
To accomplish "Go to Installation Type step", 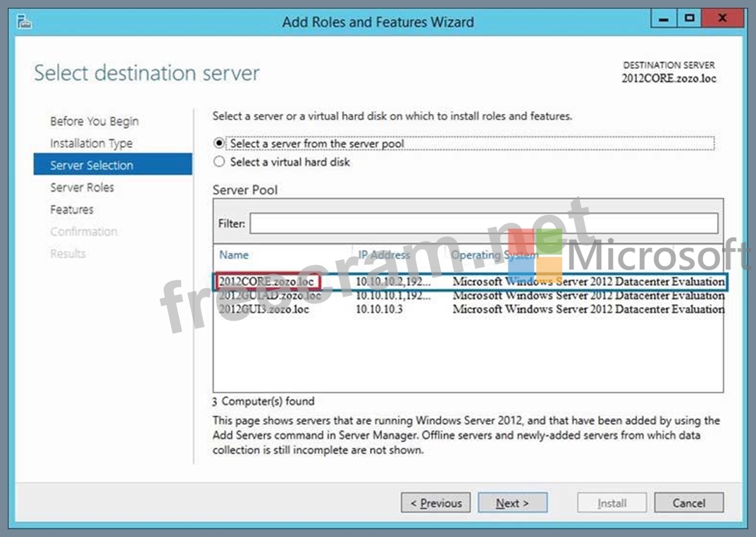I will (x=91, y=143).
